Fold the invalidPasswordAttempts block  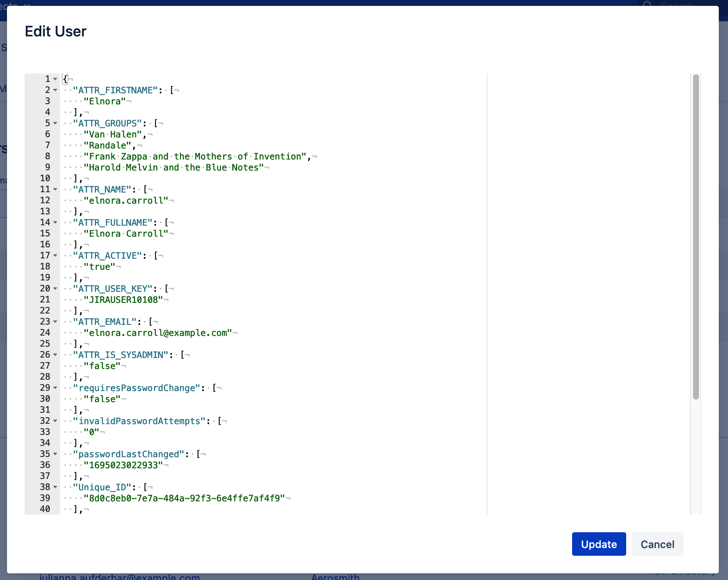tap(55, 421)
